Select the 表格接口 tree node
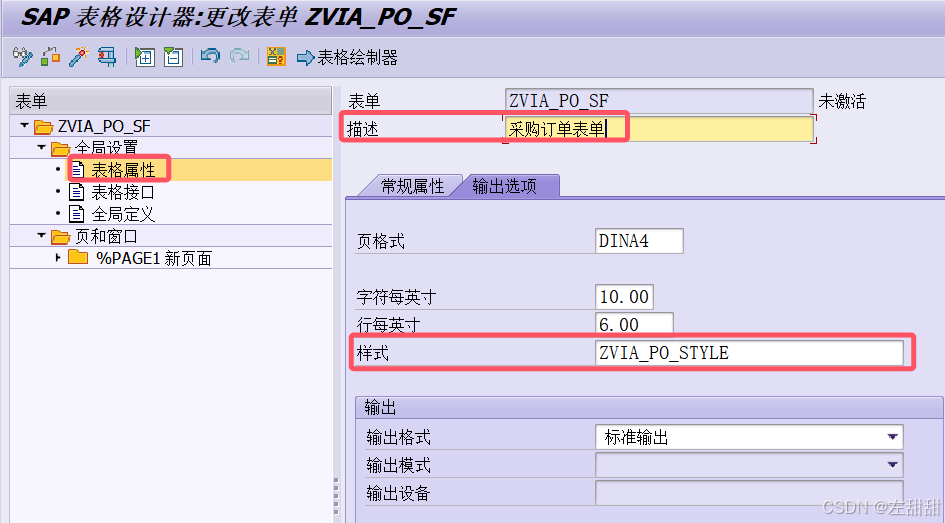Screen dimensions: 945x523 [123, 192]
